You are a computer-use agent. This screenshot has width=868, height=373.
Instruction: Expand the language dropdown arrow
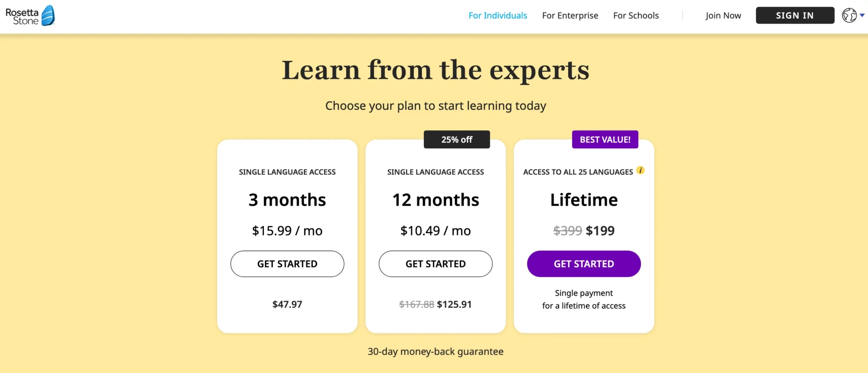[x=862, y=15]
